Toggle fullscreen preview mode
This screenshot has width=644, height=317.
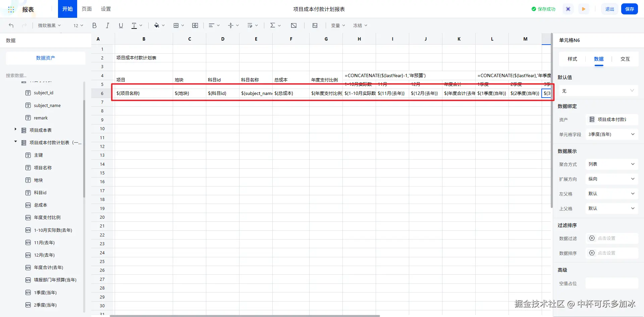point(568,9)
